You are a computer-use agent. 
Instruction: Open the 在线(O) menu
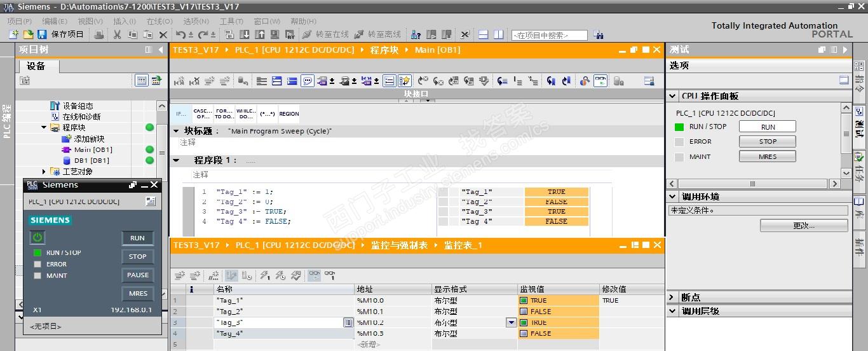[x=159, y=21]
